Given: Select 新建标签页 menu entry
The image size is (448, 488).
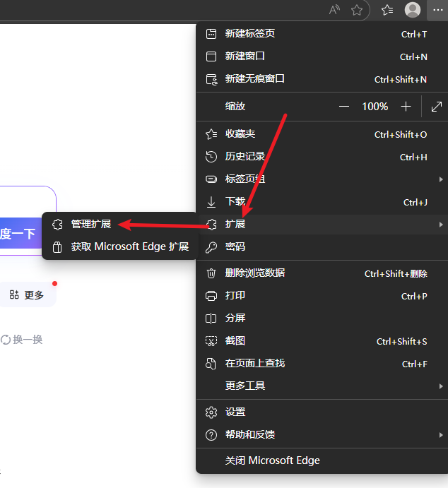Looking at the screenshot, I should (x=322, y=34).
